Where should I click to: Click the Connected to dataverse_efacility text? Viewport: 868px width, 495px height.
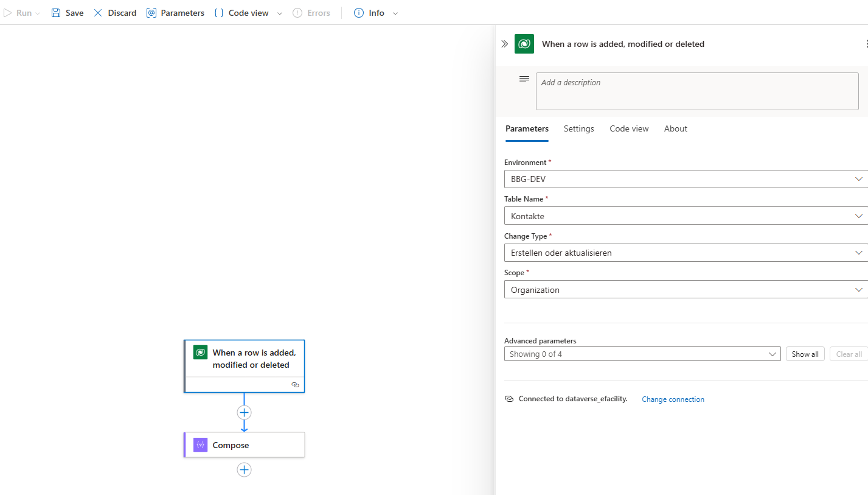pyautogui.click(x=573, y=399)
